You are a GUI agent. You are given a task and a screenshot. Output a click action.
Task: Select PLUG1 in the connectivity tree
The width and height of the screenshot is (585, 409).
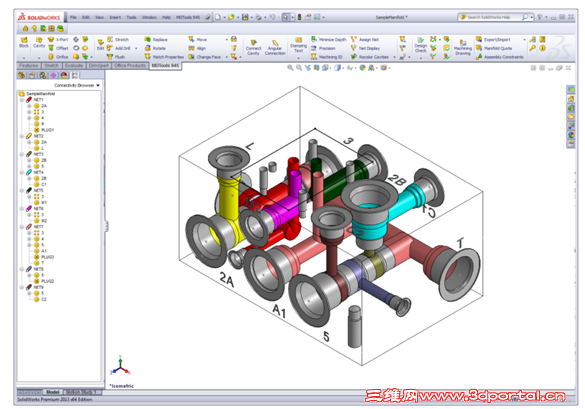[44, 130]
